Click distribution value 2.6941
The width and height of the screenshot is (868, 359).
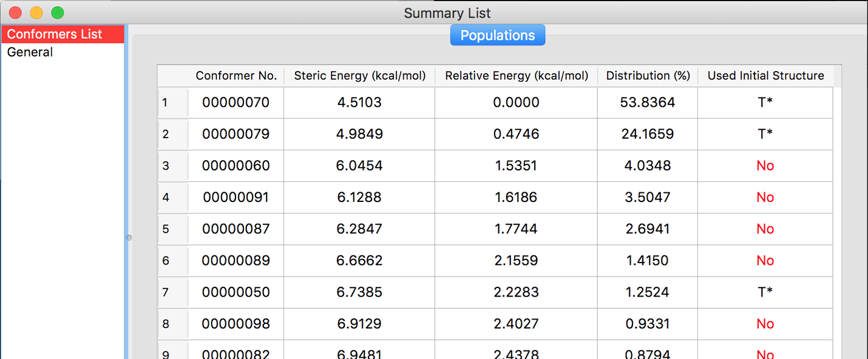(x=648, y=229)
